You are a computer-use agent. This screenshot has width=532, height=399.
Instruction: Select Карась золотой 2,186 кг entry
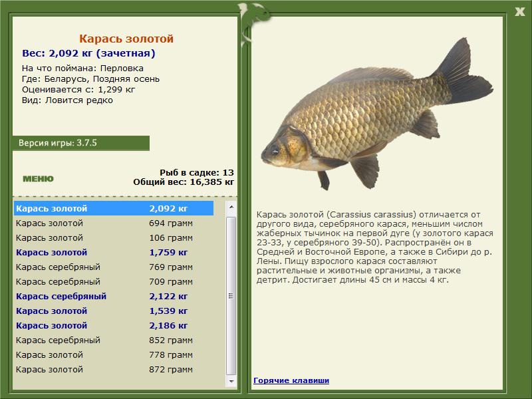(114, 325)
